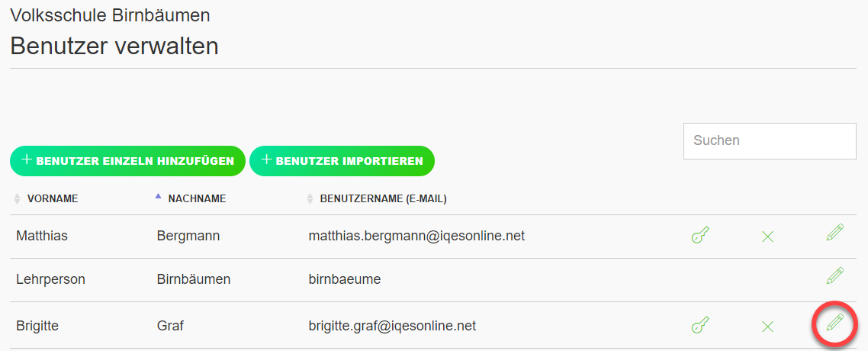Edit Matthias Bergmann with the pencil icon
The image size is (868, 351).
pyautogui.click(x=834, y=232)
